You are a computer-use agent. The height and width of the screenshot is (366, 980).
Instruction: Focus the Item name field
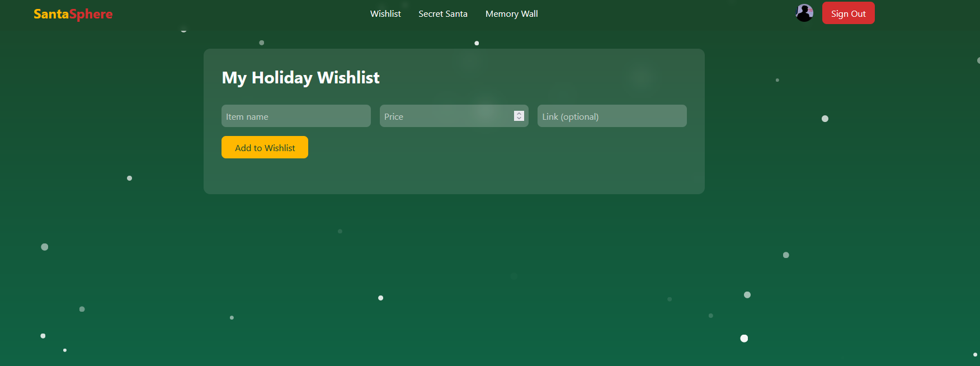pyautogui.click(x=296, y=116)
